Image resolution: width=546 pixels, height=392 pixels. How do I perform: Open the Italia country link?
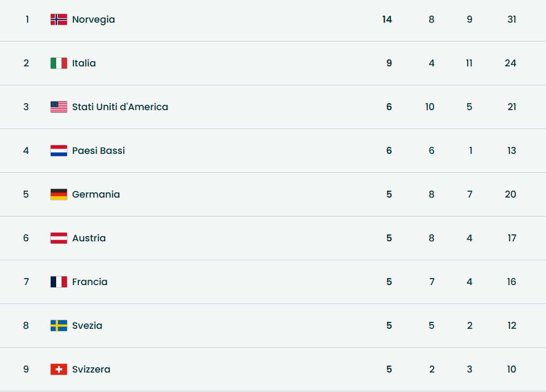[84, 63]
